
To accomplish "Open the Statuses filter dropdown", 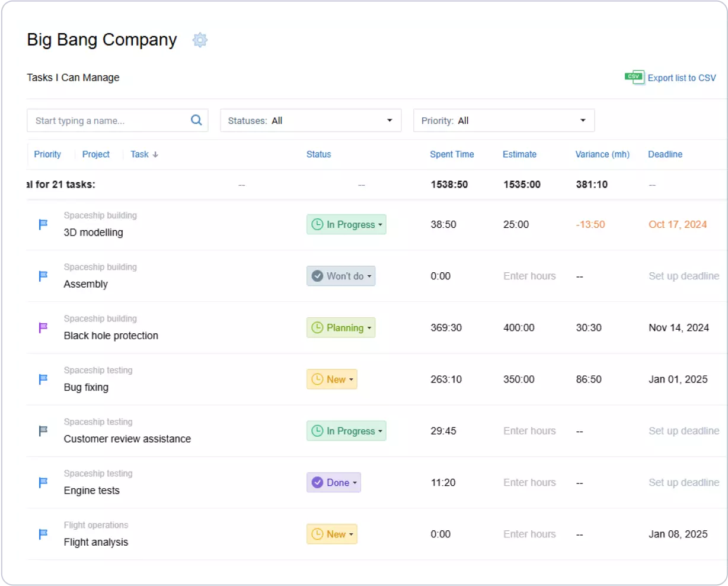I will (x=311, y=120).
